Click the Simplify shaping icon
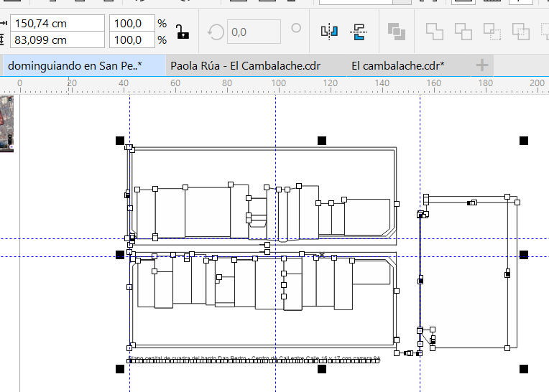Viewport: 549px width, 392px height. coord(520,32)
